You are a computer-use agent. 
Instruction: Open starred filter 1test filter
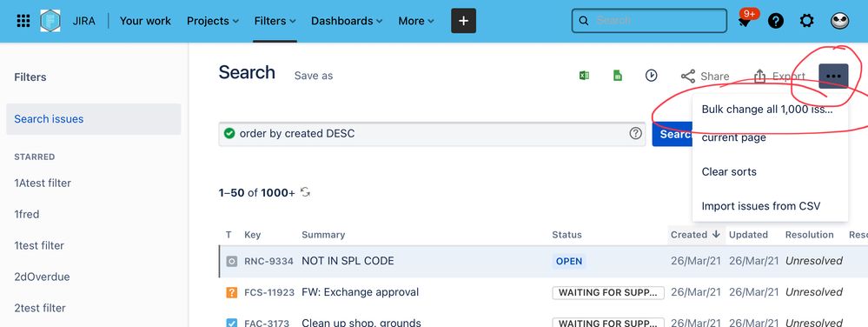(39, 245)
